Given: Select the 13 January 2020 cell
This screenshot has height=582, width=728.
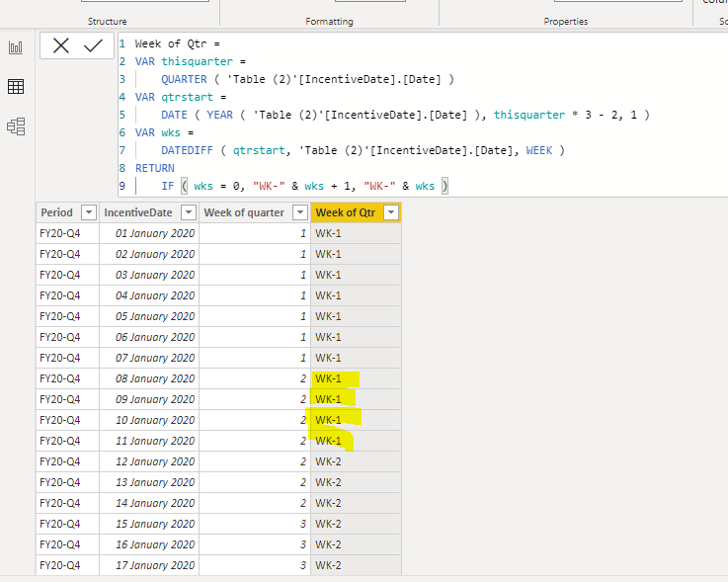Looking at the screenshot, I should [149, 482].
